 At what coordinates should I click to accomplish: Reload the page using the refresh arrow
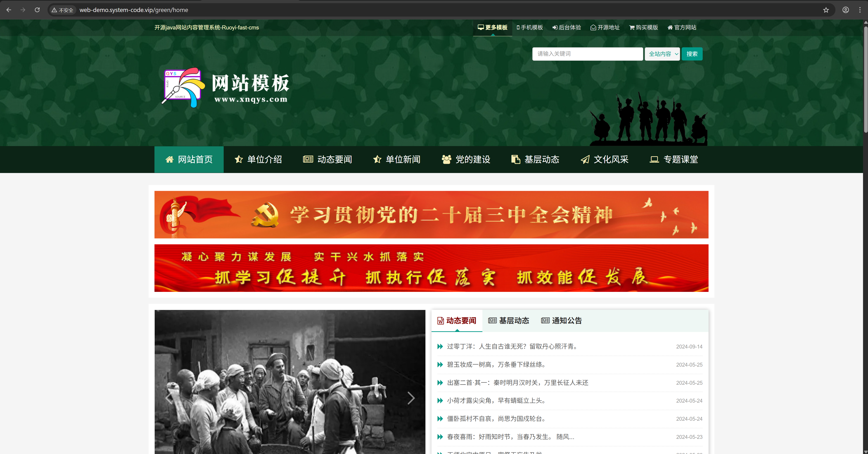(x=37, y=10)
